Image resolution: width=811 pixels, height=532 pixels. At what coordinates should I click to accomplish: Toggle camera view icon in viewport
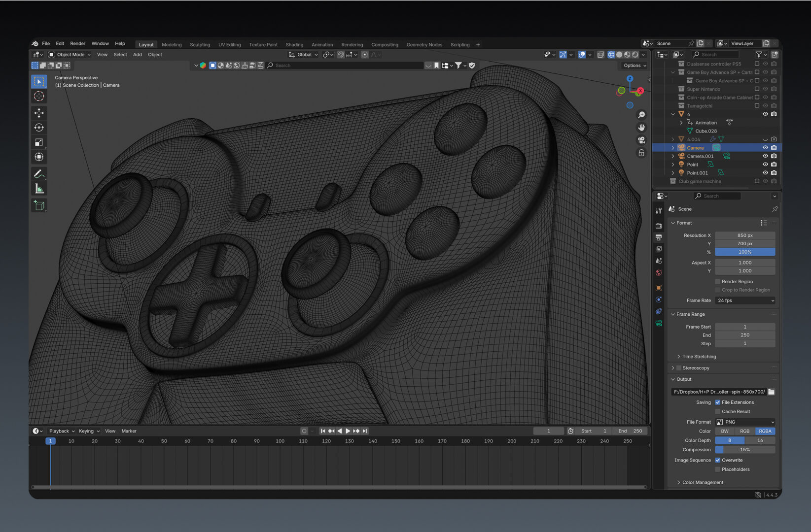point(641,140)
